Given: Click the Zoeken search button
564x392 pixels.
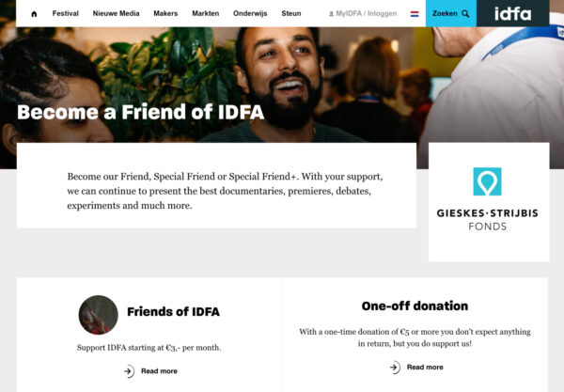Looking at the screenshot, I should tap(450, 13).
